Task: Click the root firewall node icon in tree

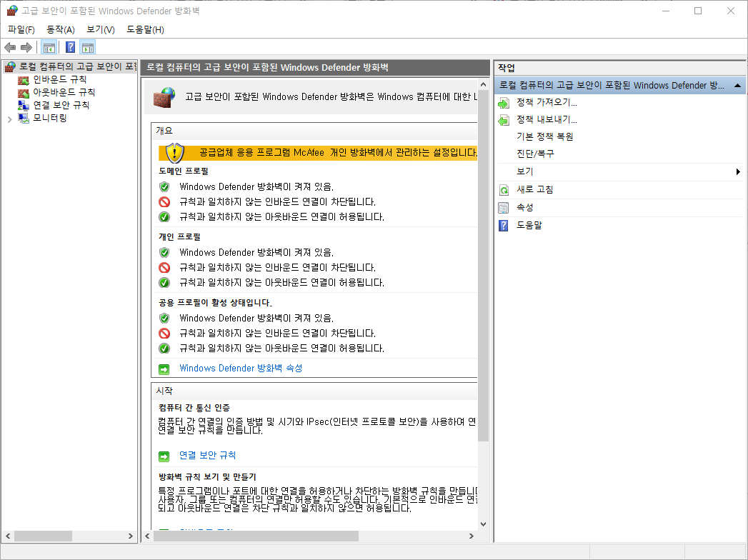Action: pyautogui.click(x=11, y=66)
